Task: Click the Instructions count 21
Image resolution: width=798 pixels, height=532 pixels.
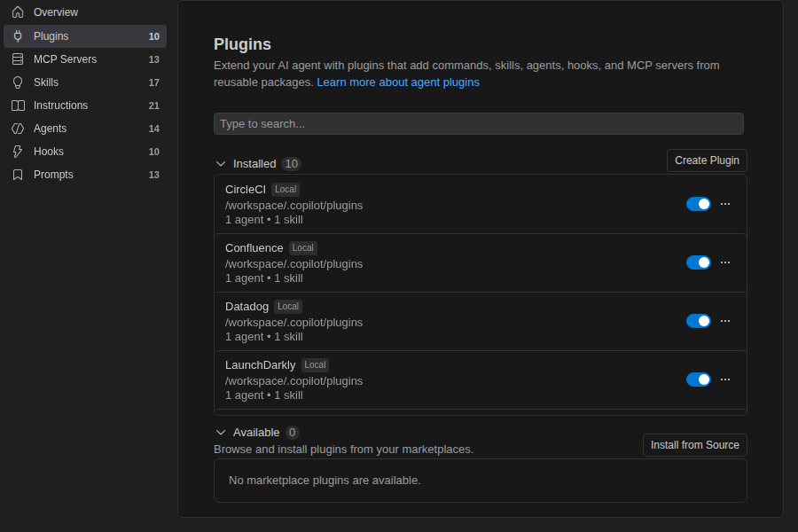Action: [x=153, y=106]
